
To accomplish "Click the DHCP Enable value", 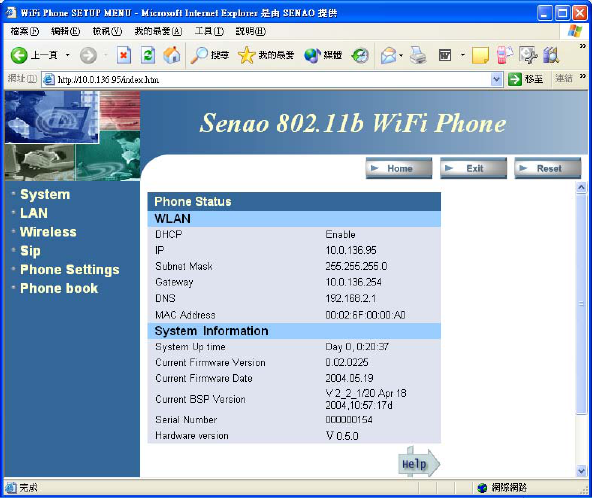I will pyautogui.click(x=340, y=234).
